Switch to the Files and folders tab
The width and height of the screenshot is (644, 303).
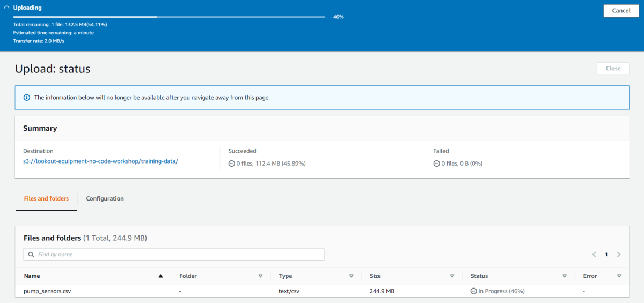pos(46,198)
